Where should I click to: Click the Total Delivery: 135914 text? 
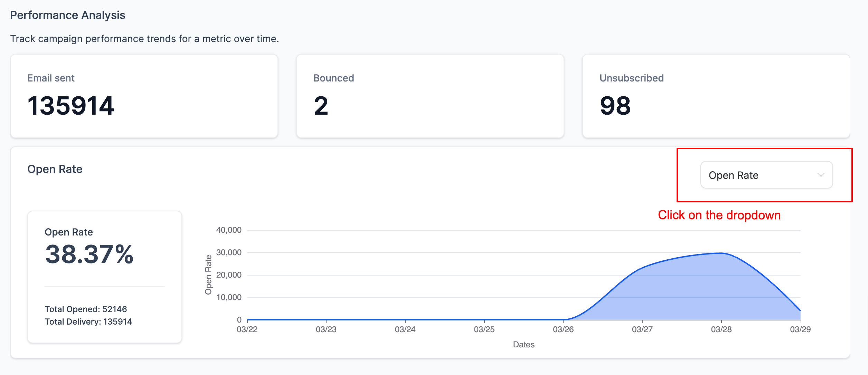[88, 321]
